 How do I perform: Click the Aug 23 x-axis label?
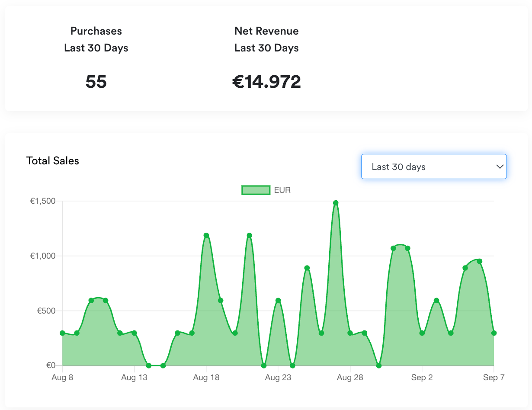coord(278,378)
